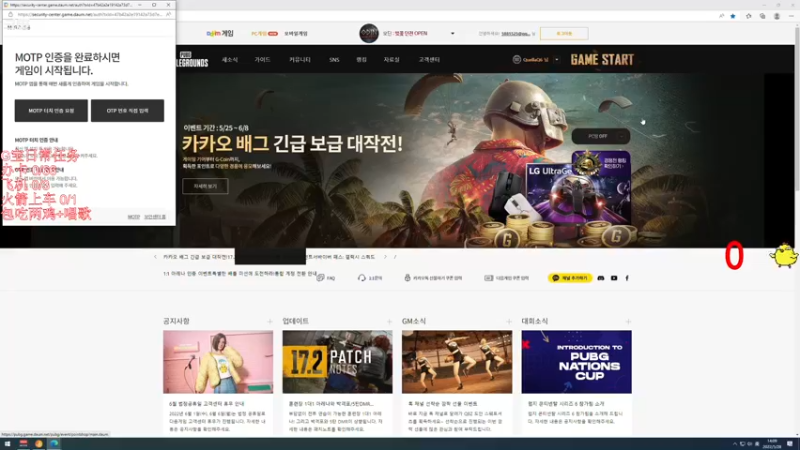
Task: Open the 가이드 menu in PUBG nav bar
Action: 262,60
